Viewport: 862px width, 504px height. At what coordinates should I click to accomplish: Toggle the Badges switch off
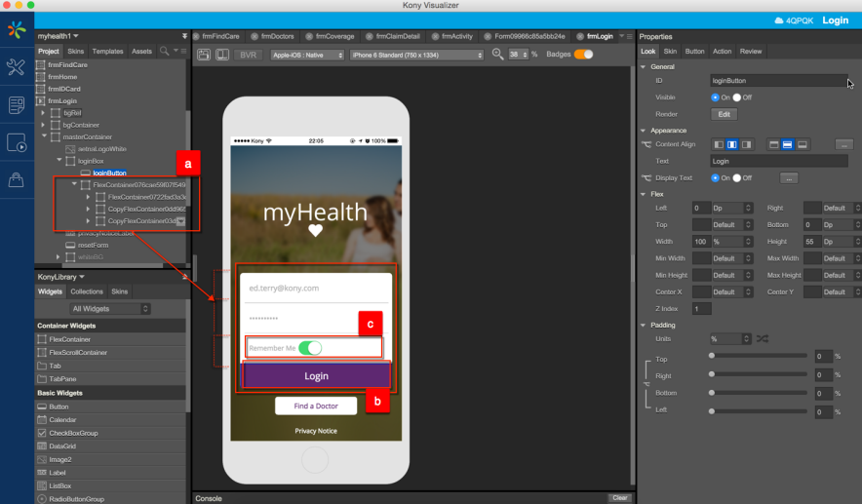coord(584,54)
